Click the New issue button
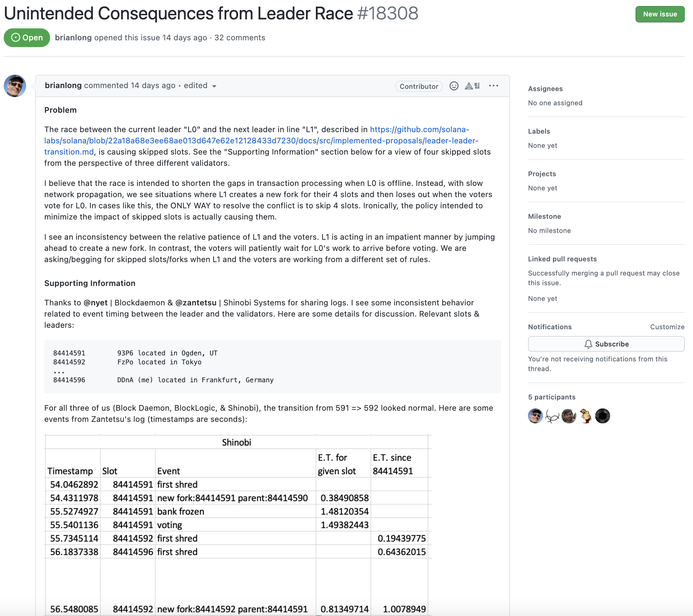Screen dimensions: 693x616 point(660,14)
